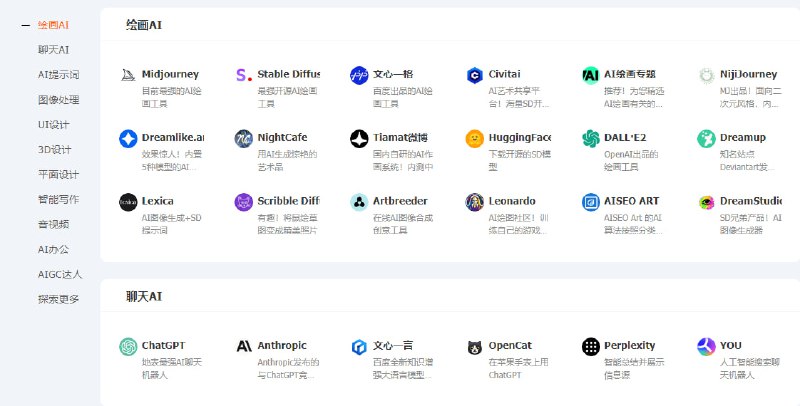The height and width of the screenshot is (406, 800).
Task: Click description '人工智能搜索聊天机器人'
Action: [749, 369]
